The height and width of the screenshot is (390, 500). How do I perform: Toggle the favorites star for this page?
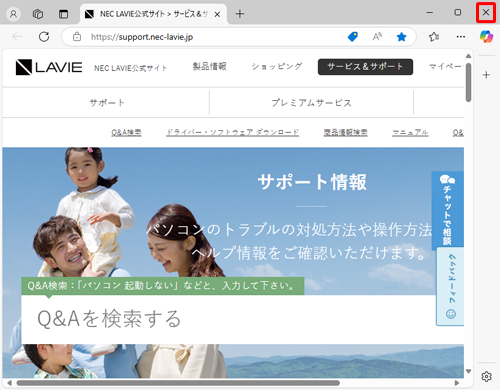(x=401, y=37)
